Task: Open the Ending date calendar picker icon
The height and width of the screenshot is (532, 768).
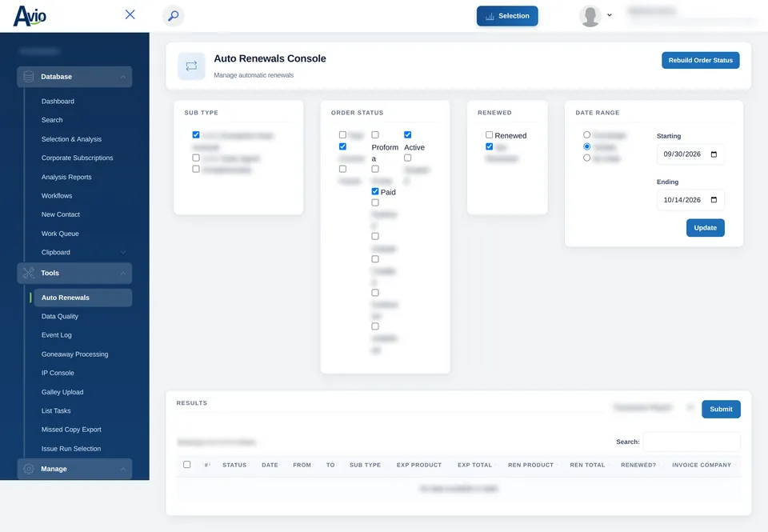Action: pos(714,200)
